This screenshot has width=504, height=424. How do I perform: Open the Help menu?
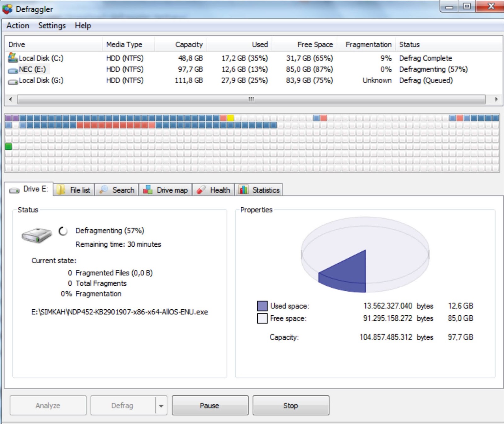coord(83,26)
